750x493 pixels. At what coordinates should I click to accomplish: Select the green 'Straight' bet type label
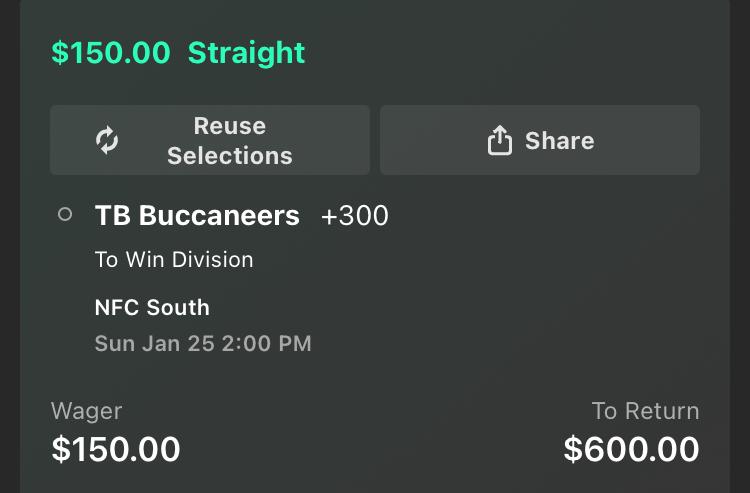click(246, 53)
